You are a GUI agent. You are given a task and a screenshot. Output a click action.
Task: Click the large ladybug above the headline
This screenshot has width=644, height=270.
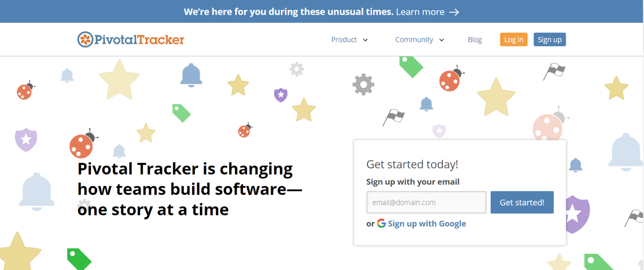83,144
